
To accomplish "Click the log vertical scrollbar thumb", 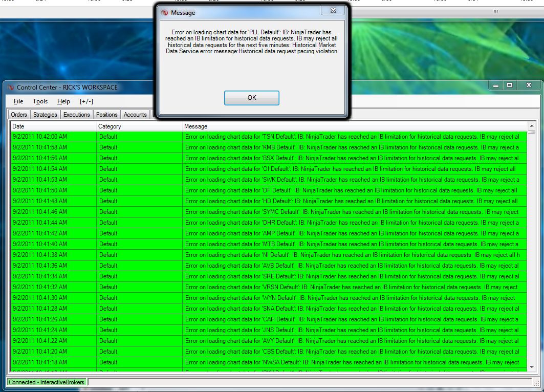I will click(532, 132).
